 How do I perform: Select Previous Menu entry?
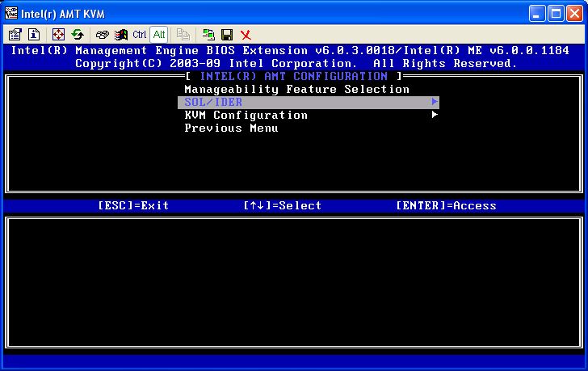(x=231, y=128)
